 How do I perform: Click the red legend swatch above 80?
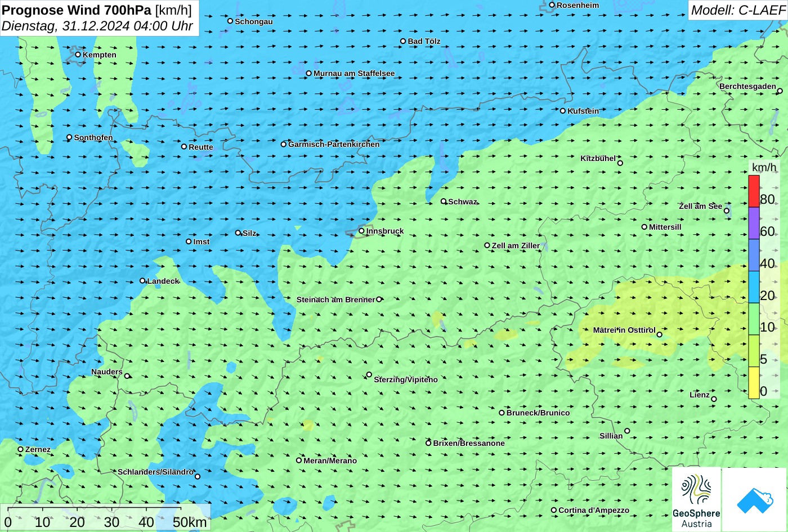click(x=754, y=191)
